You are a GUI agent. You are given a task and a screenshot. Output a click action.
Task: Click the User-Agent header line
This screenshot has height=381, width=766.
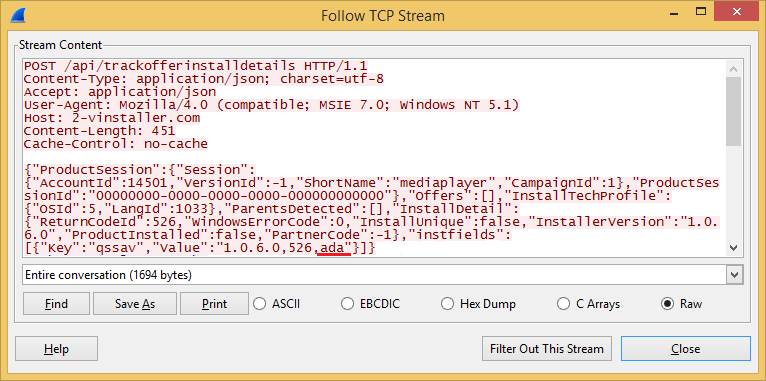coord(271,105)
